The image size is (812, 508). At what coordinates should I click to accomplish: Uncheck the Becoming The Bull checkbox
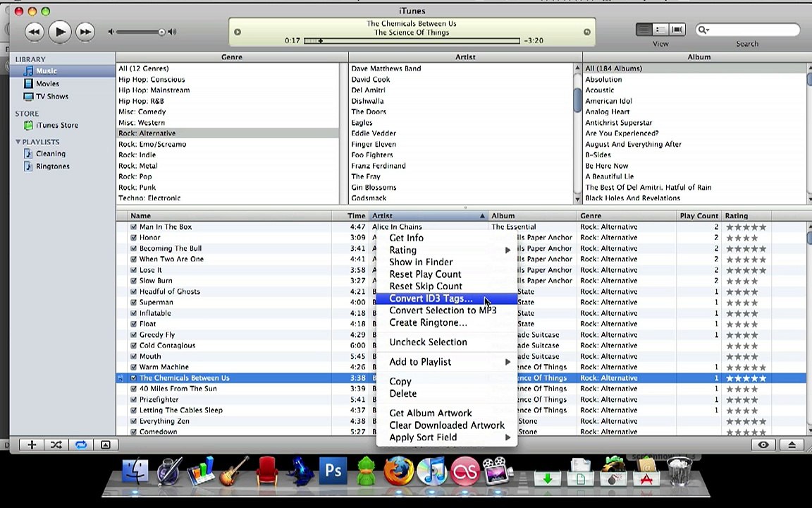pos(134,248)
